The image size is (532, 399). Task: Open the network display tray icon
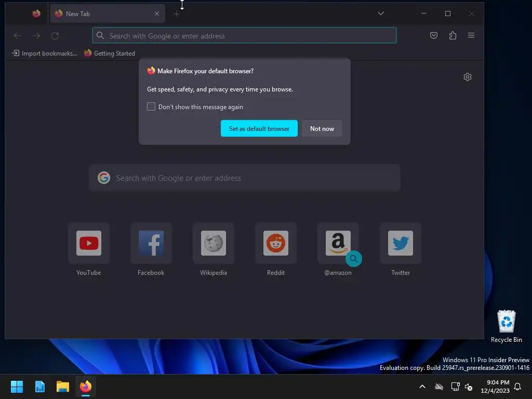[x=455, y=387]
